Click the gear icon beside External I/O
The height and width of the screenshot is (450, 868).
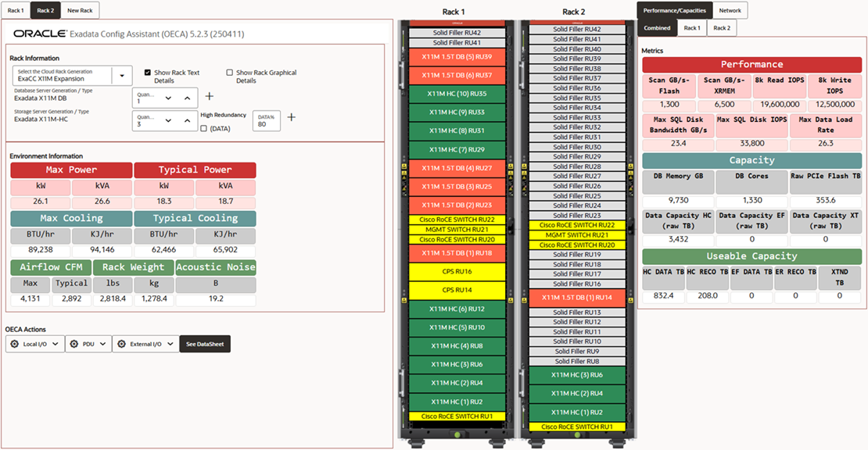point(122,344)
